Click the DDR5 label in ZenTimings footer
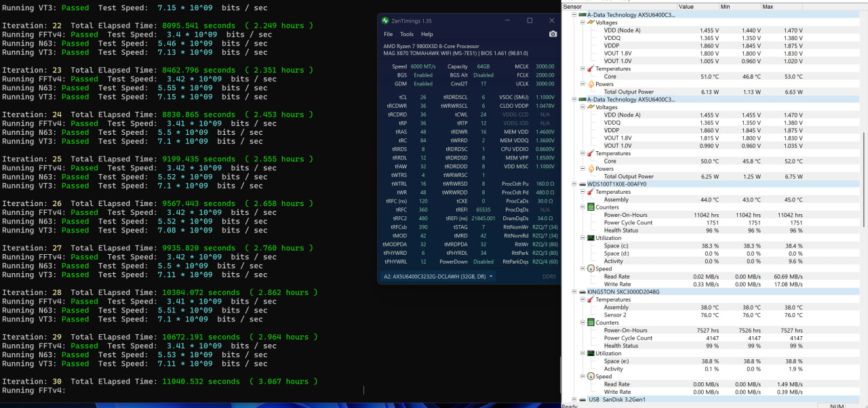Viewport: 868px width, 408px height. pos(549,277)
